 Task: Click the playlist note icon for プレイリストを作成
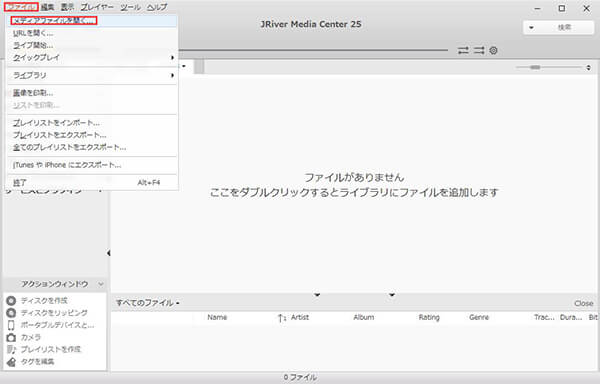point(11,349)
